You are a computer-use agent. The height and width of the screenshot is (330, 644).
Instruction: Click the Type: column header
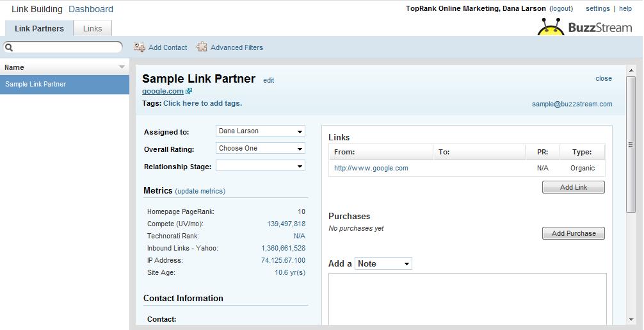click(x=582, y=152)
